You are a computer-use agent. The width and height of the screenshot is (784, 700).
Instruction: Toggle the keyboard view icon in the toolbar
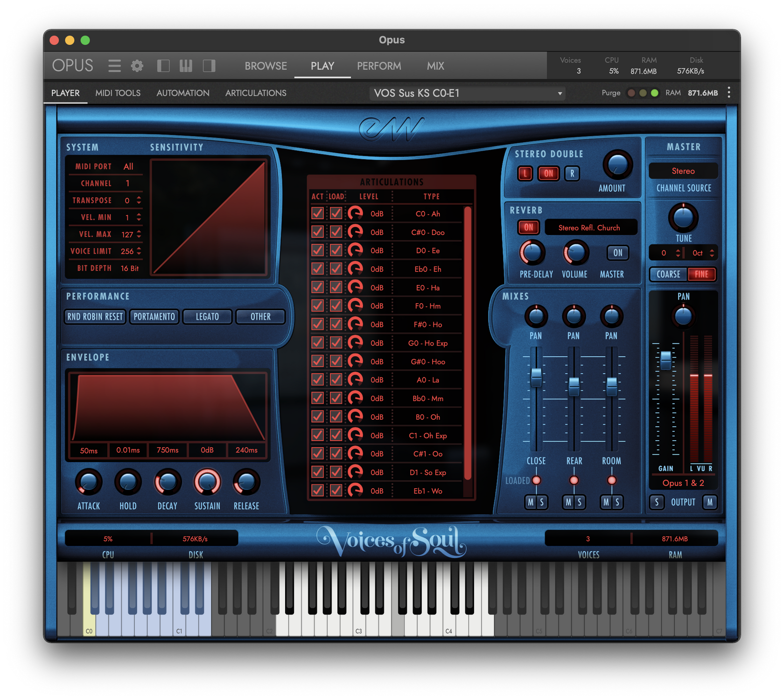click(185, 66)
